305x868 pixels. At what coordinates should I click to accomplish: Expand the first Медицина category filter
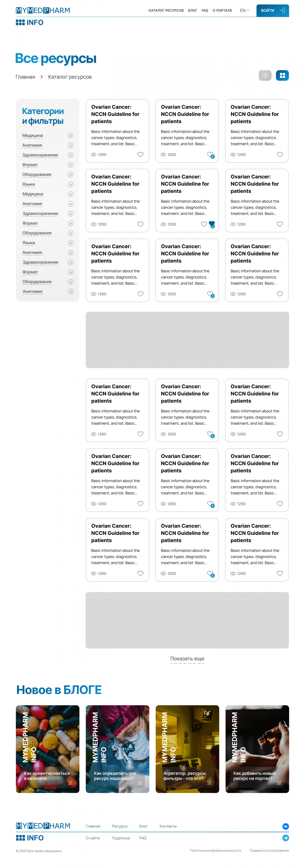(x=70, y=135)
